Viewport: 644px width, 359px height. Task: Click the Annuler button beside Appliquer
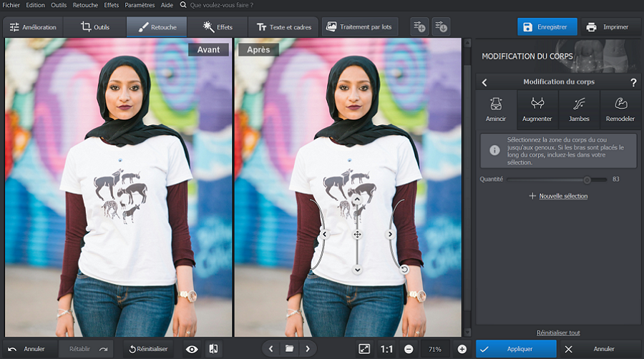599,349
